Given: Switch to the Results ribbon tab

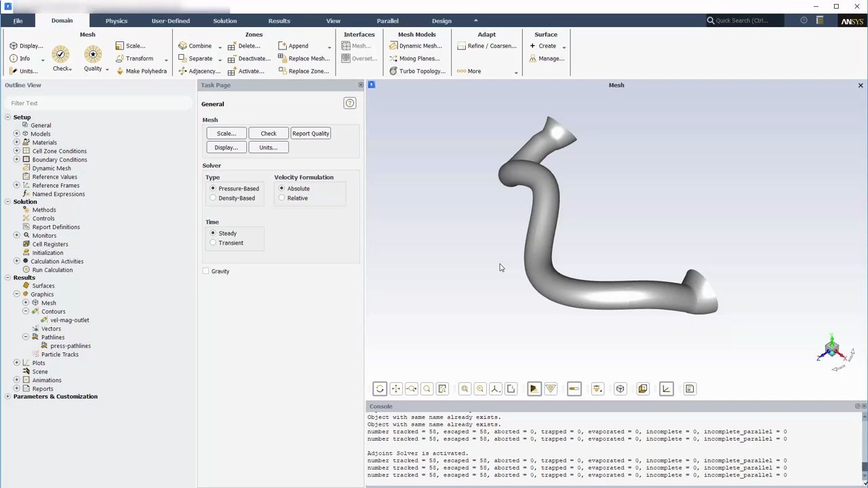Looking at the screenshot, I should tap(279, 20).
